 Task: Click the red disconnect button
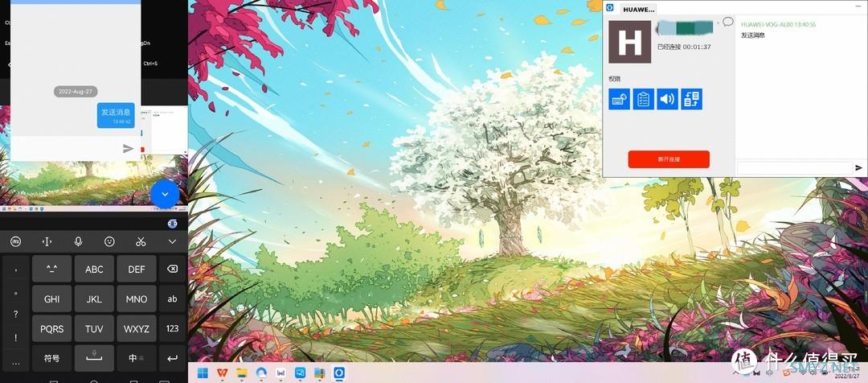669,159
